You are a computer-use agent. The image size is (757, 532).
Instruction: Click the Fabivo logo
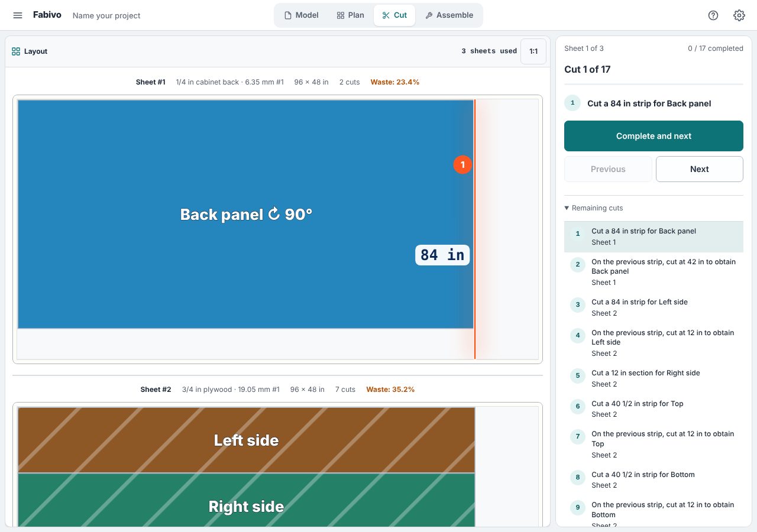tap(47, 15)
